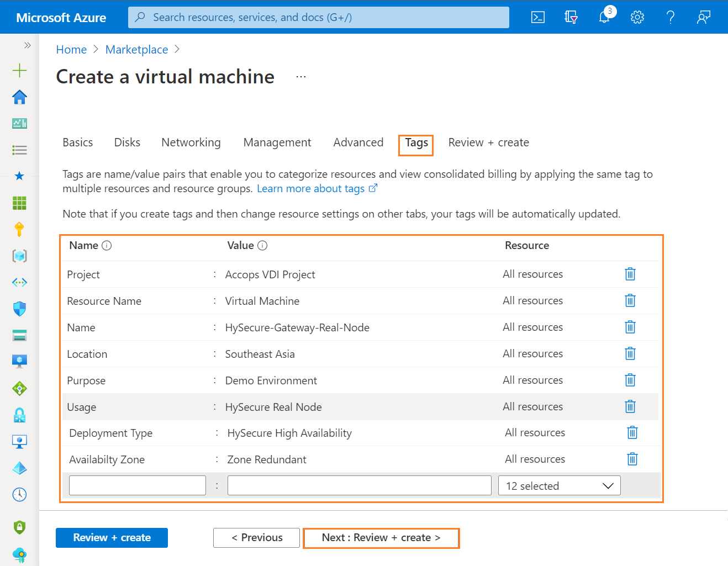Screen dimensions: 728x566
Task: Open the 12 selected resource dropdown
Action: point(560,485)
